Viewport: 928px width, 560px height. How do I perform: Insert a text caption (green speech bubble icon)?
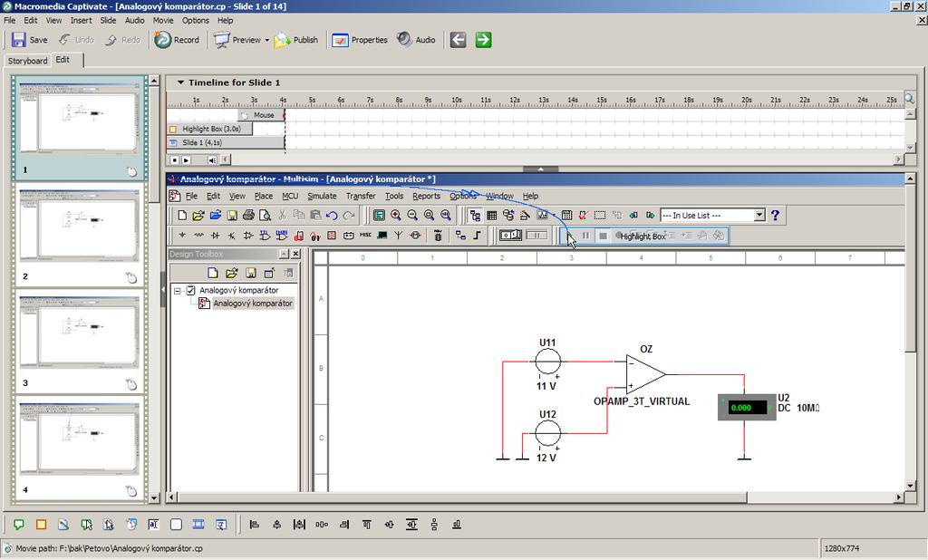tap(19, 525)
